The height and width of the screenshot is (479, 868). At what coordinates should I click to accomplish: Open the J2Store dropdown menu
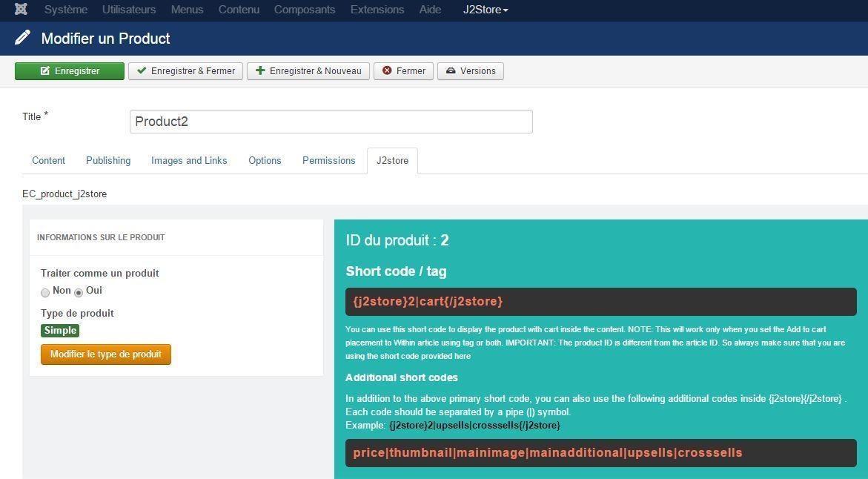coord(486,10)
